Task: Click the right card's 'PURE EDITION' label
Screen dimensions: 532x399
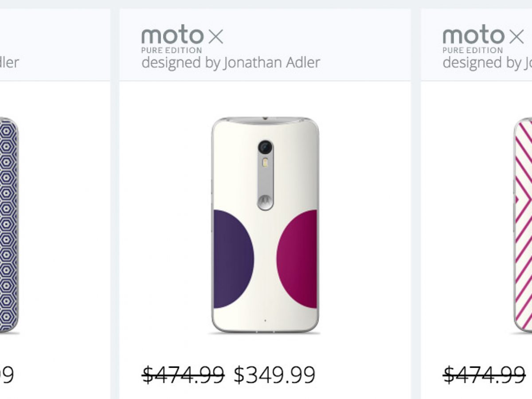Action: 473,50
